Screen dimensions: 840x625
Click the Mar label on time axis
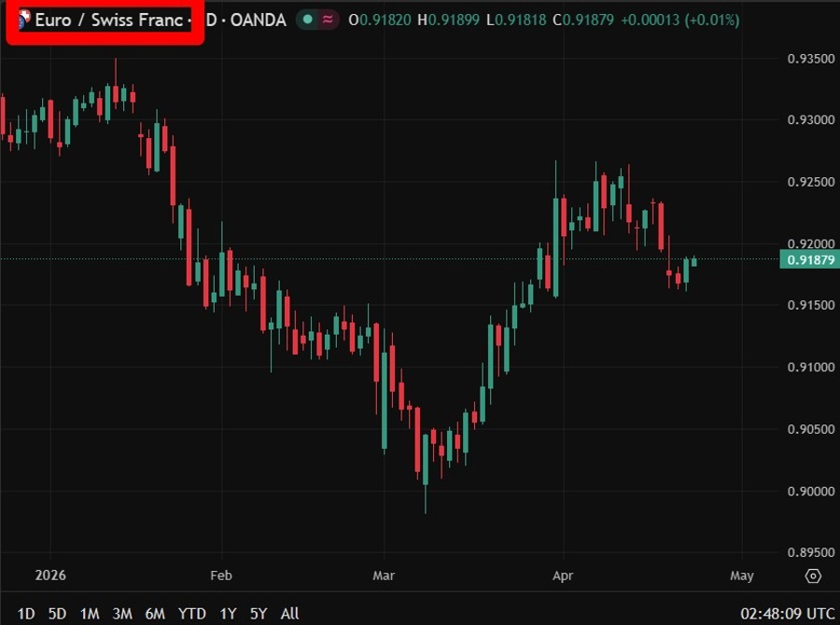coord(384,576)
